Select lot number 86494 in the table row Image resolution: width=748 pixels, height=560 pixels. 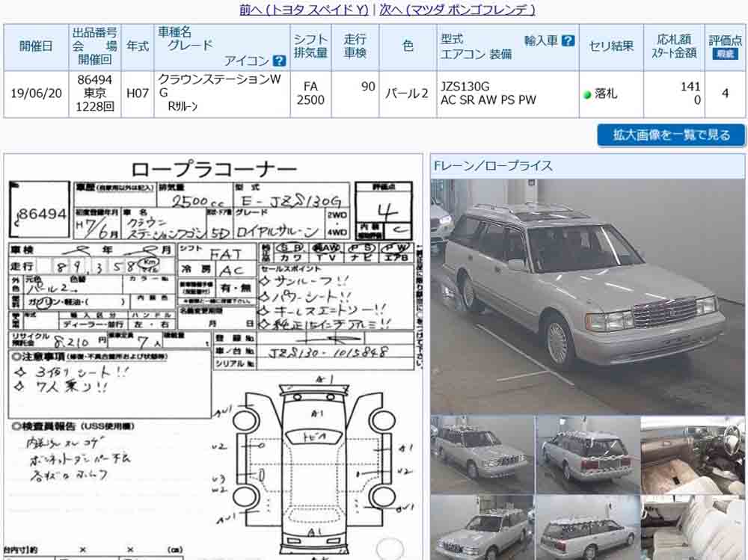pyautogui.click(x=95, y=80)
